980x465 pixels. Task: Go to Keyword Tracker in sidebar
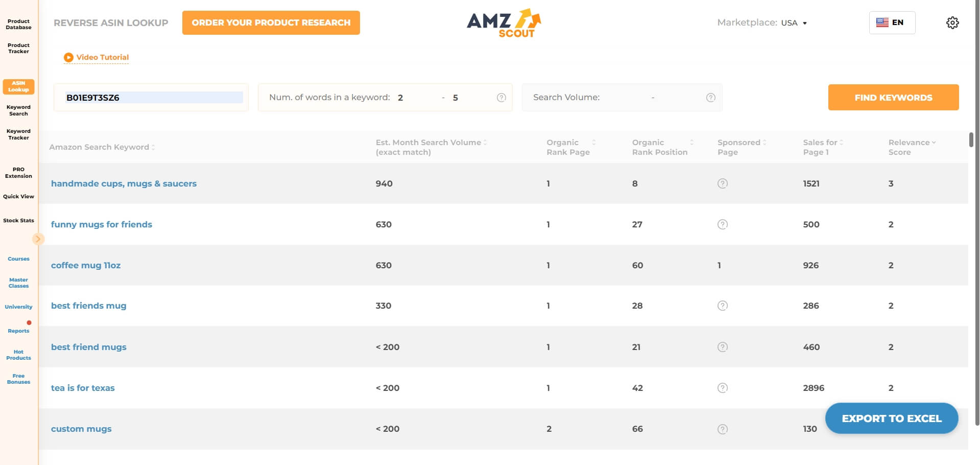click(x=18, y=134)
